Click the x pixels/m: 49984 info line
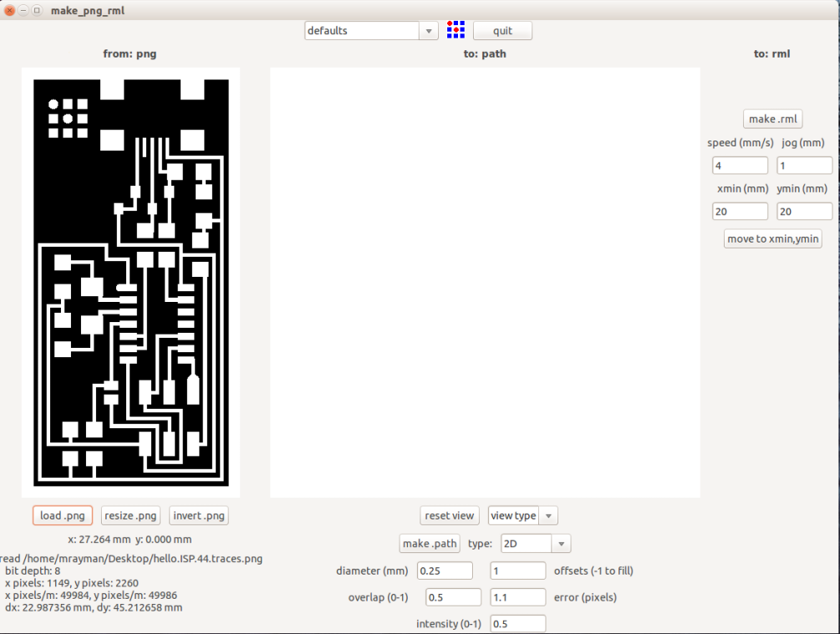This screenshot has width=840, height=634. coord(91,596)
